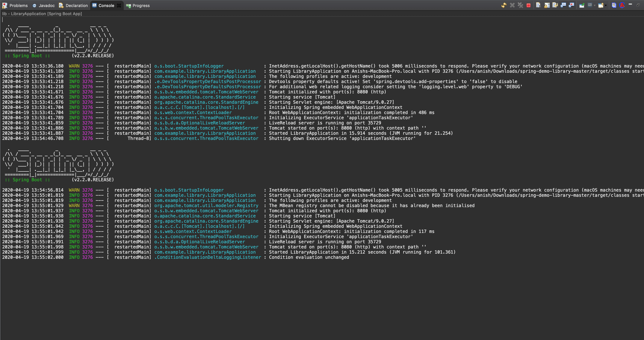Click the Relaunch arrows icon
644x340 pixels.
[x=504, y=5]
